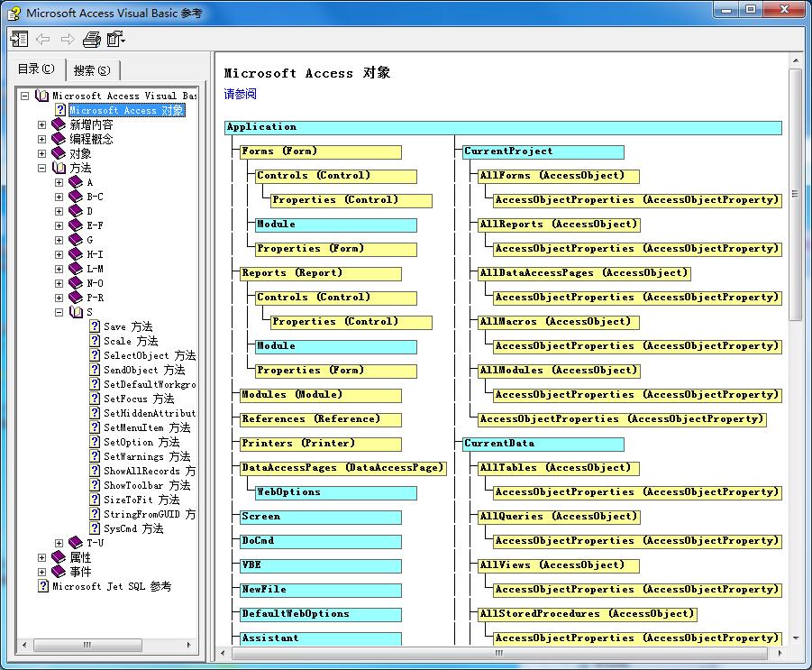Open the DoCmd object box
The width and height of the screenshot is (812, 670).
[x=321, y=541]
